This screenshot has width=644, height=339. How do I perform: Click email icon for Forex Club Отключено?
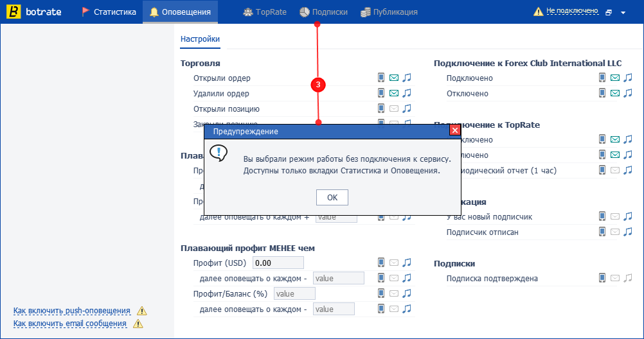615,93
